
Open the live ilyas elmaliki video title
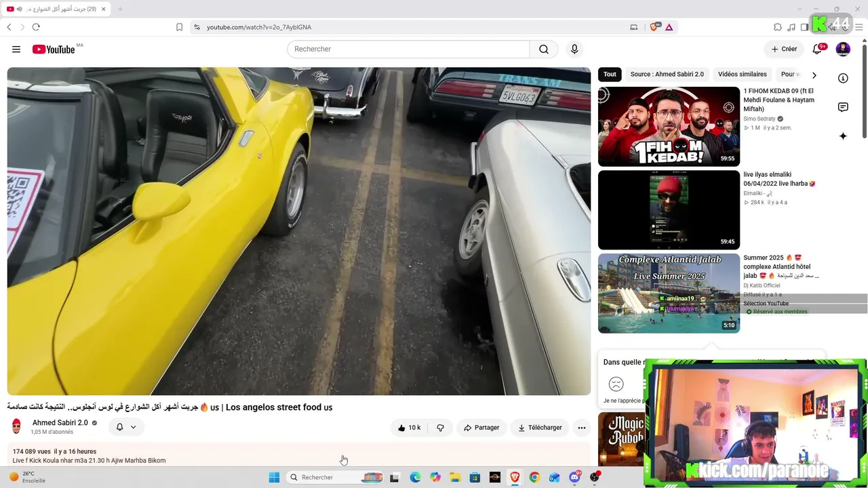[779, 179]
